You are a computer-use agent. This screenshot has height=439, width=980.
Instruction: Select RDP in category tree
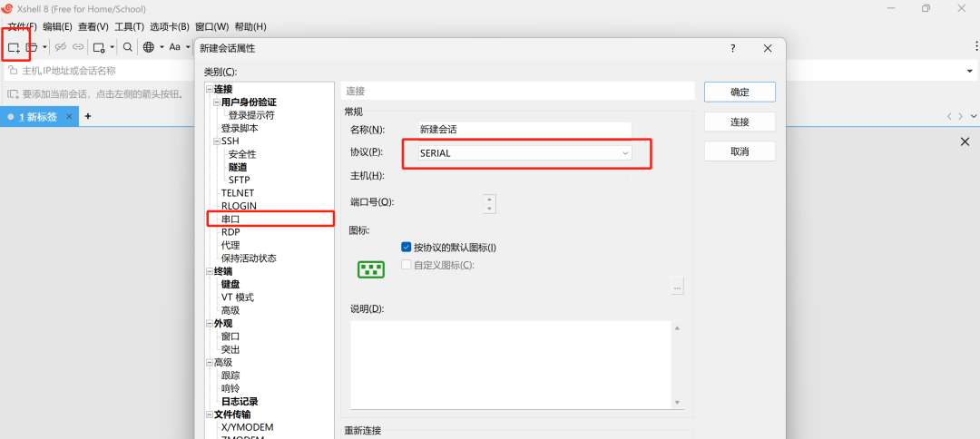[x=230, y=232]
